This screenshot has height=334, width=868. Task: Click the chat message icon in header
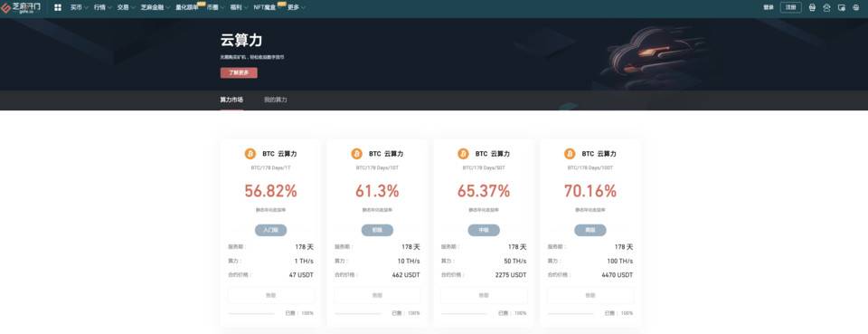(842, 8)
